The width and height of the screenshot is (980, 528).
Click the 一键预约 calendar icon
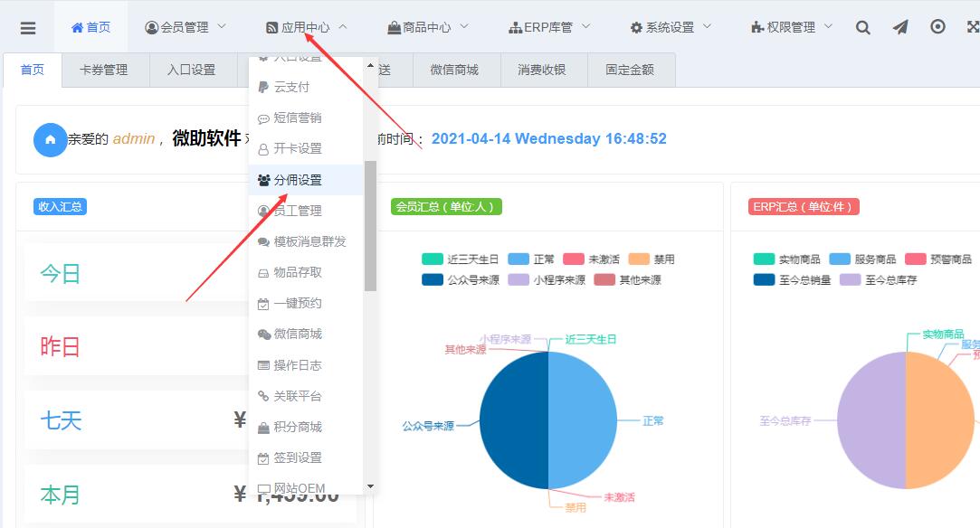click(263, 304)
